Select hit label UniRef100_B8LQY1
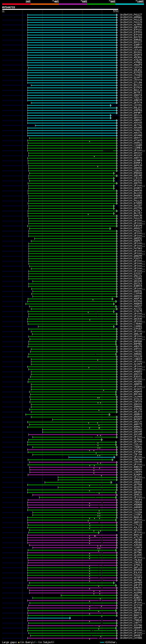 131,108
